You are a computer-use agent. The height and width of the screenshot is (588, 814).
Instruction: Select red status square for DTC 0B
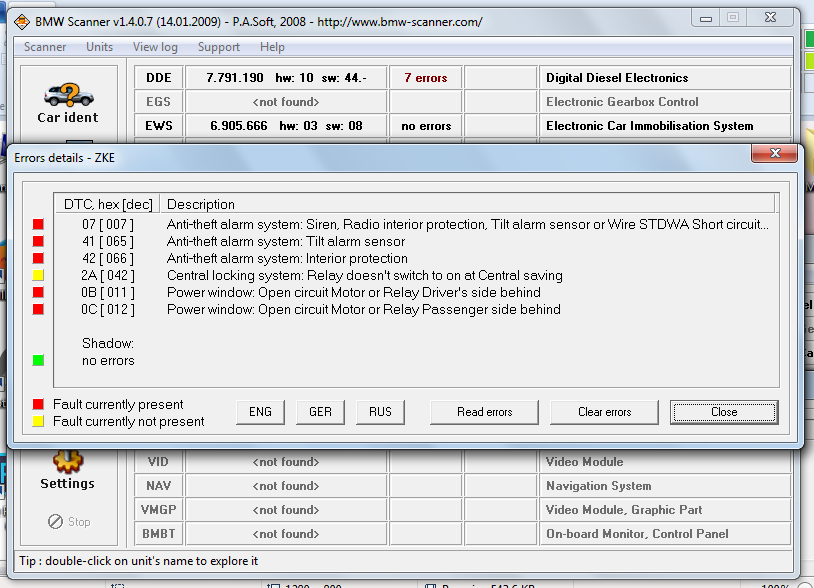point(38,292)
